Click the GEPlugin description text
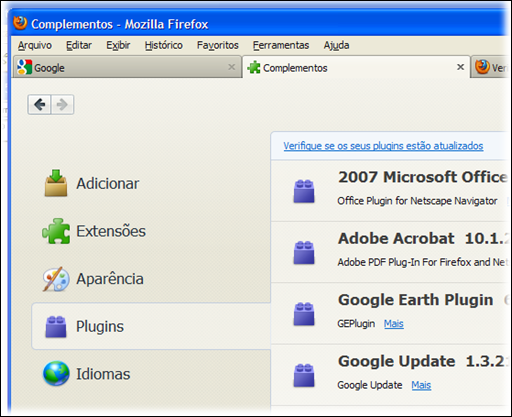 (x=356, y=323)
